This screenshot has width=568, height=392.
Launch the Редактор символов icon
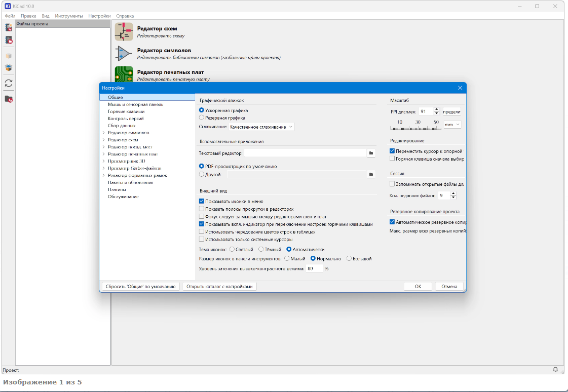coord(124,54)
